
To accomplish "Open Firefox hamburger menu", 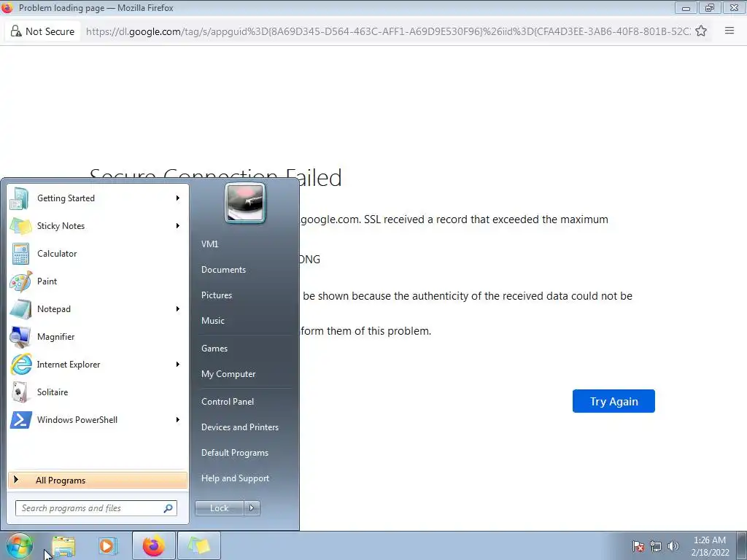I will point(729,31).
